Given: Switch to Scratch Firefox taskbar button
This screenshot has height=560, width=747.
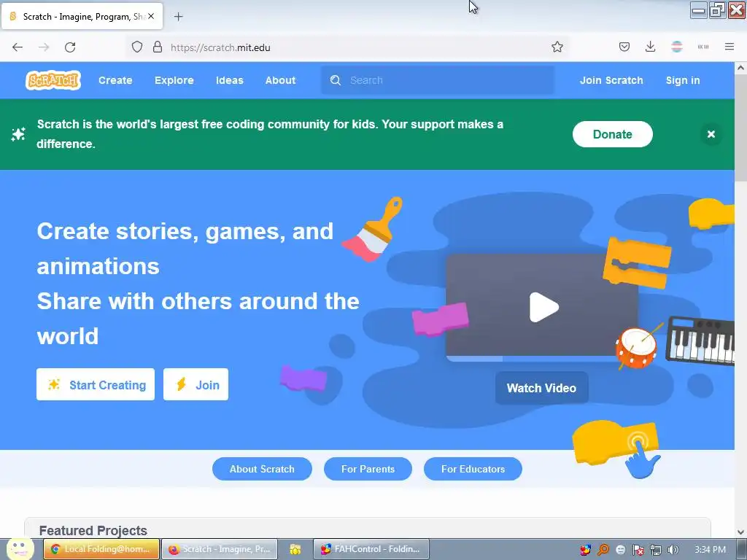Looking at the screenshot, I should 219,549.
